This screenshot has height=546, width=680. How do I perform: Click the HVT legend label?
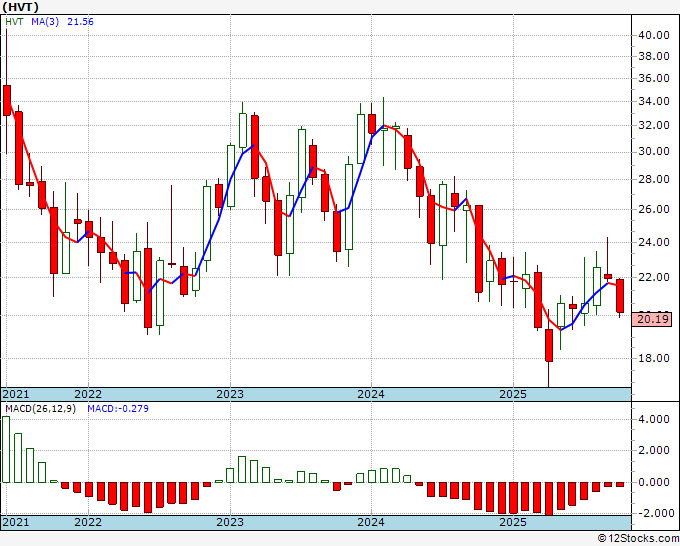coord(14,22)
